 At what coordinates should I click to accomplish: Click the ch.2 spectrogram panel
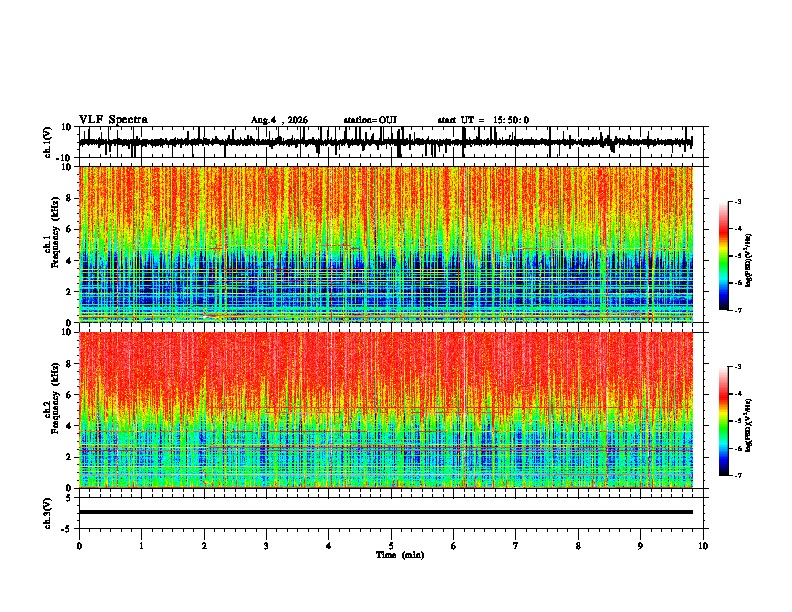(386, 410)
